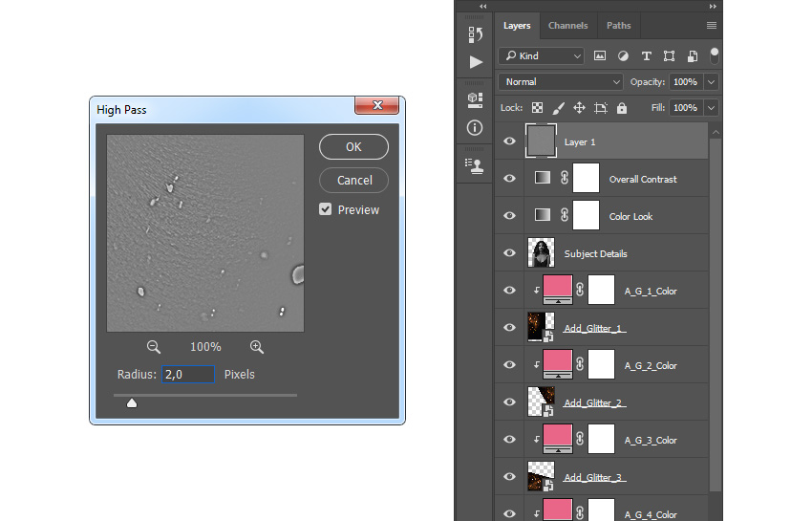The width and height of the screenshot is (812, 521).
Task: Cancel the High Pass dialog
Action: 353,180
